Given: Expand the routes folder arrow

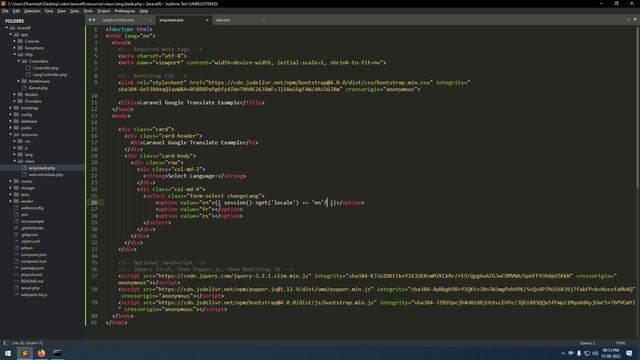Looking at the screenshot, I should [11, 181].
